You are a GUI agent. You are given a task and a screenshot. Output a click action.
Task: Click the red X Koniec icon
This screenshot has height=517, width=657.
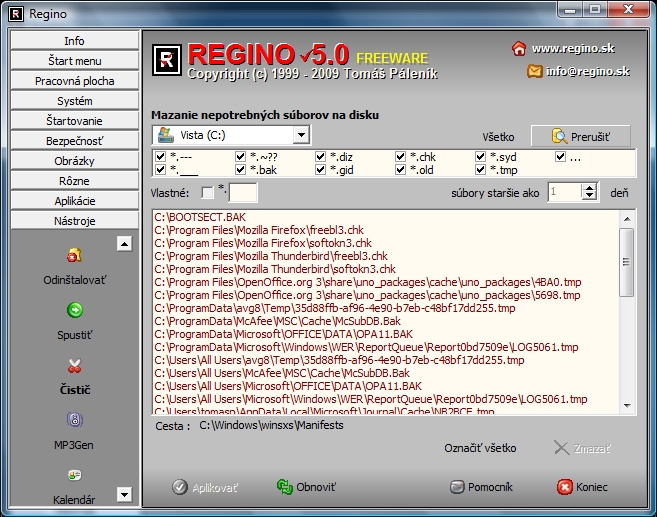[564, 487]
